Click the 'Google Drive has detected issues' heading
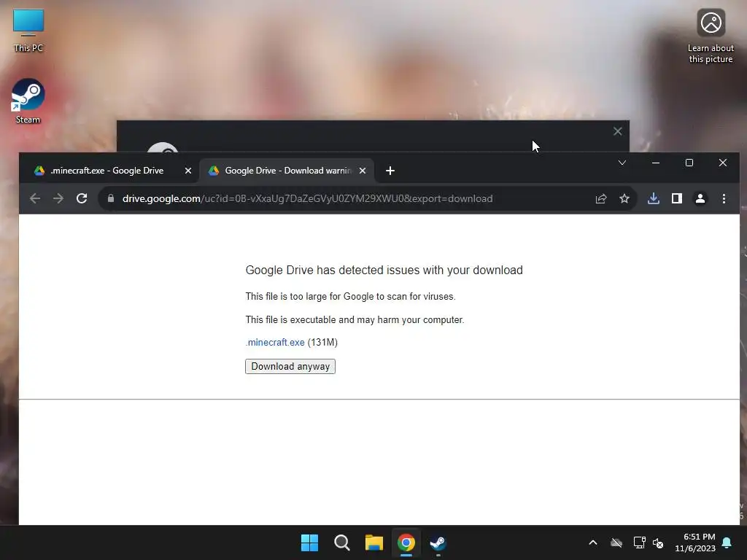This screenshot has height=560, width=747. click(384, 270)
